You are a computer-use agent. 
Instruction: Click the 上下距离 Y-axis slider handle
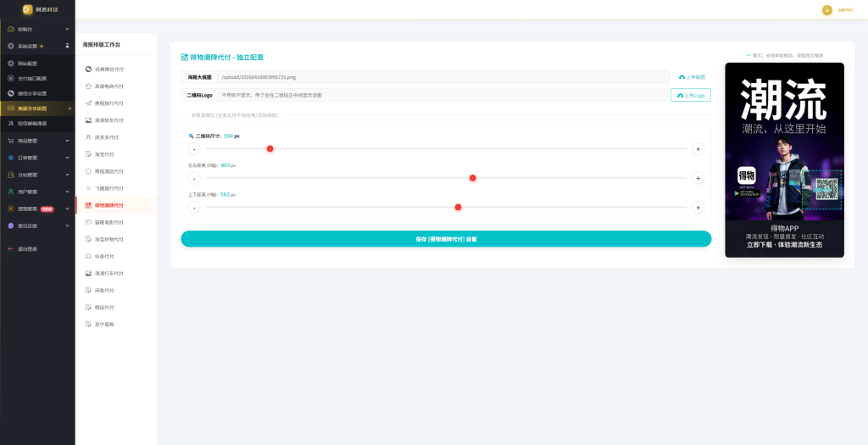[x=459, y=208]
